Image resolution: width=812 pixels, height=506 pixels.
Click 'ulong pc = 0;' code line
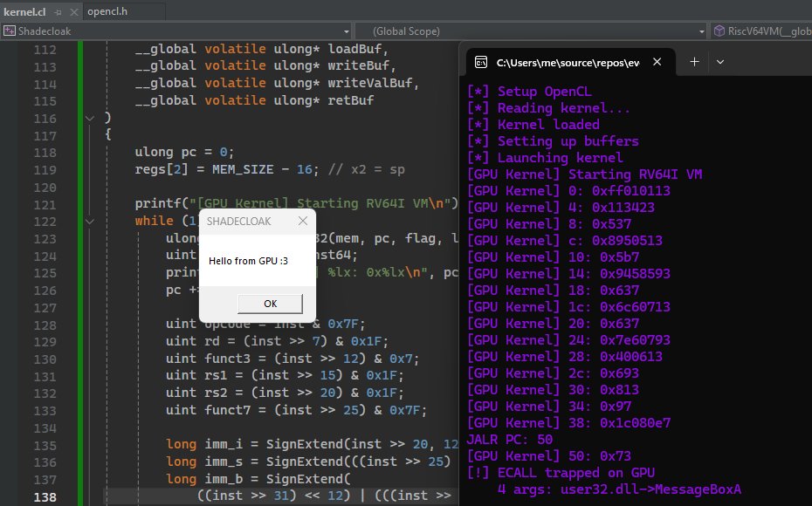coord(184,152)
